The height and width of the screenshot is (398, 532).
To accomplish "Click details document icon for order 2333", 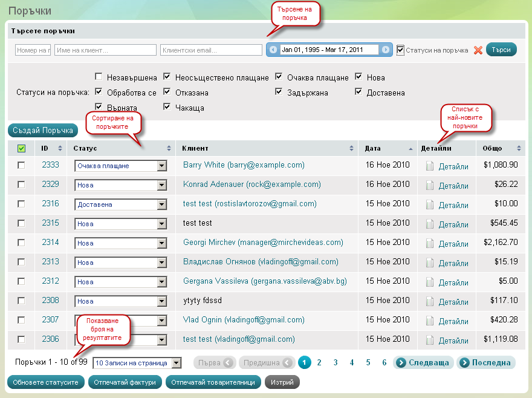I will click(x=430, y=166).
